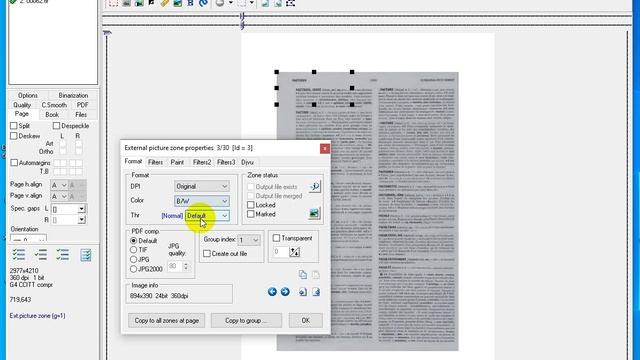The height and width of the screenshot is (360, 640).
Task: Click the gray sphere icon in toolbar
Action: (x=220, y=3)
